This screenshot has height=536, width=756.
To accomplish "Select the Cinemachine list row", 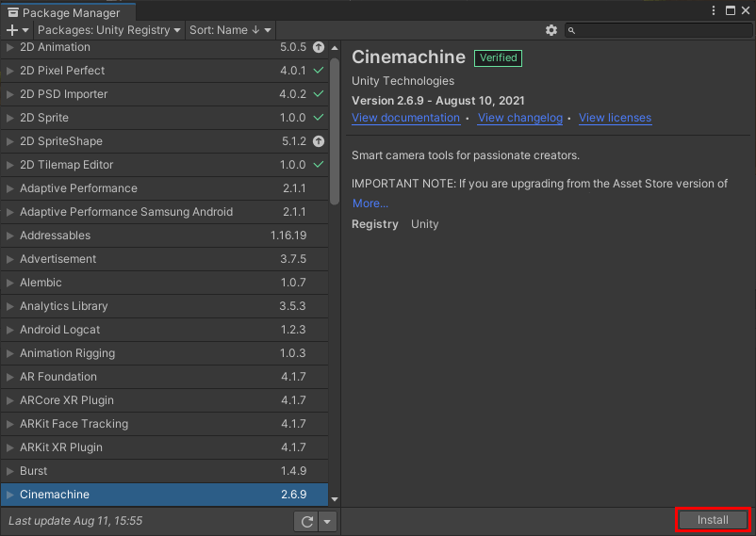I will (164, 495).
